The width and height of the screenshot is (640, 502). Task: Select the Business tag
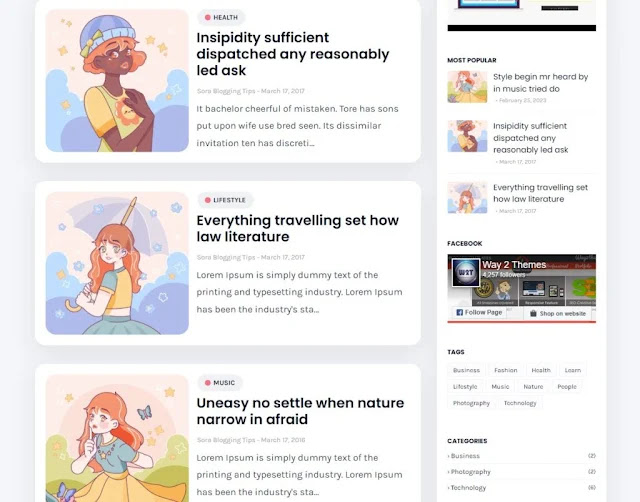(466, 370)
